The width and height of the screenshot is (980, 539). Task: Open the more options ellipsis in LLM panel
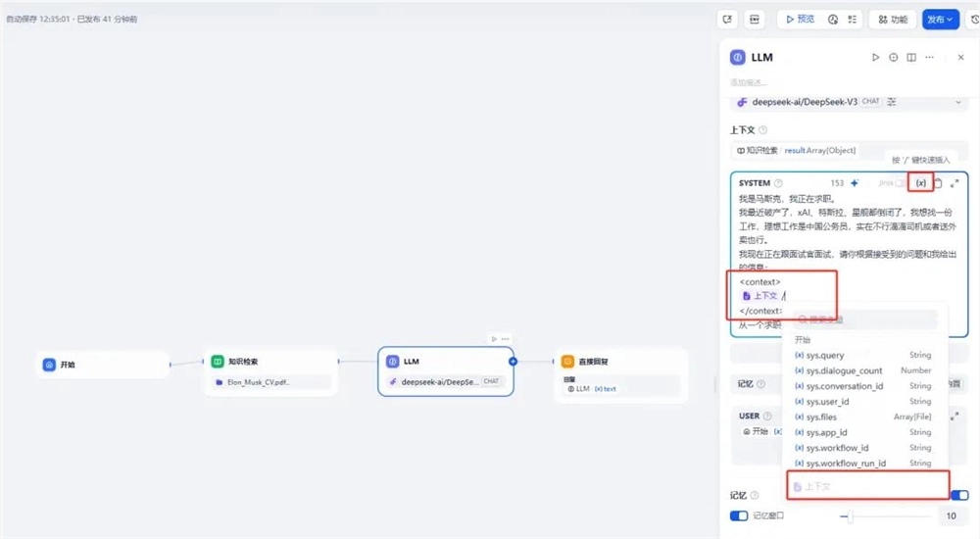click(x=929, y=58)
